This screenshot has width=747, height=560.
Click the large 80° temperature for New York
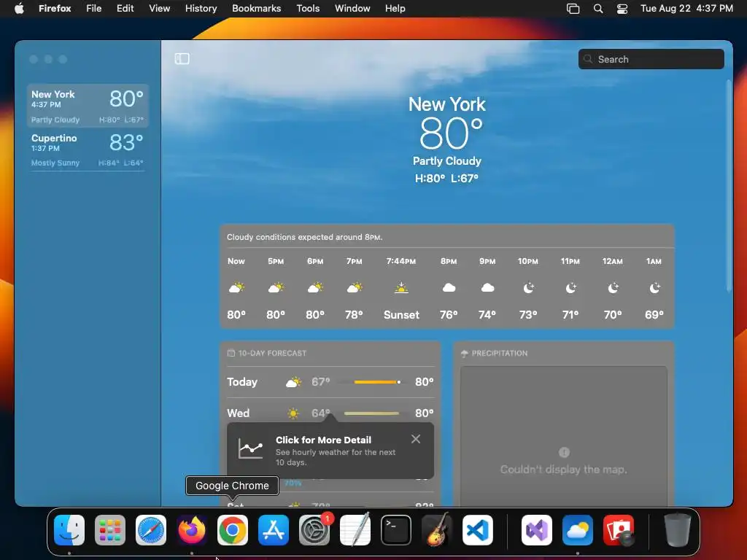pos(451,133)
